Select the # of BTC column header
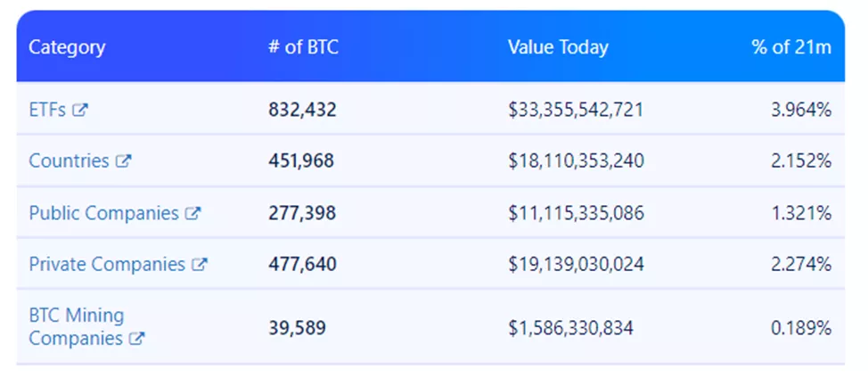The image size is (868, 378). pyautogui.click(x=303, y=47)
